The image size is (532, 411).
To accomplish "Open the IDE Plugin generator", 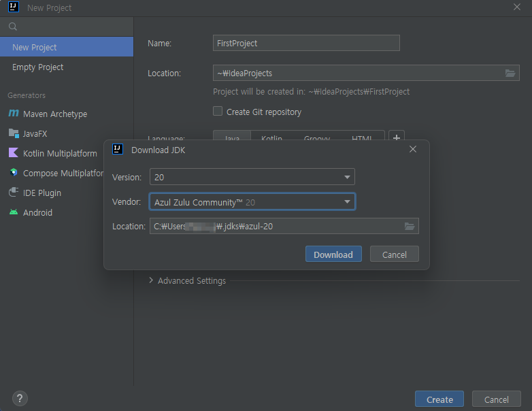I will click(x=35, y=193).
